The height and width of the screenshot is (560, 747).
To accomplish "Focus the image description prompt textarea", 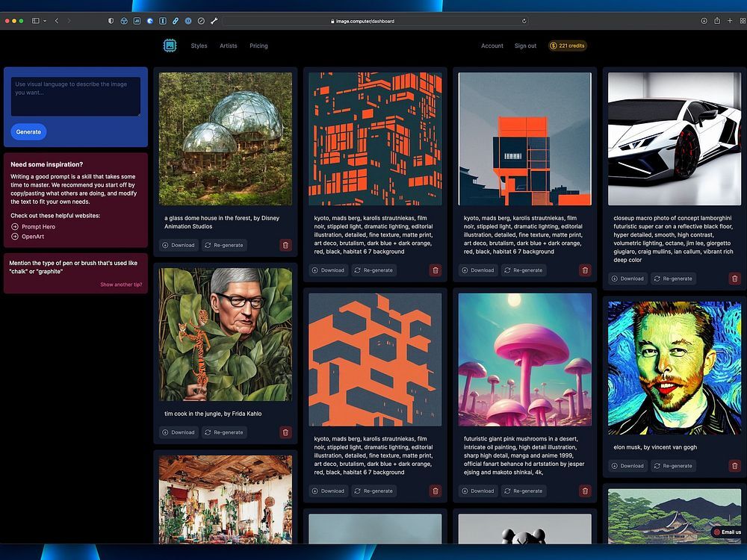I will (x=75, y=96).
